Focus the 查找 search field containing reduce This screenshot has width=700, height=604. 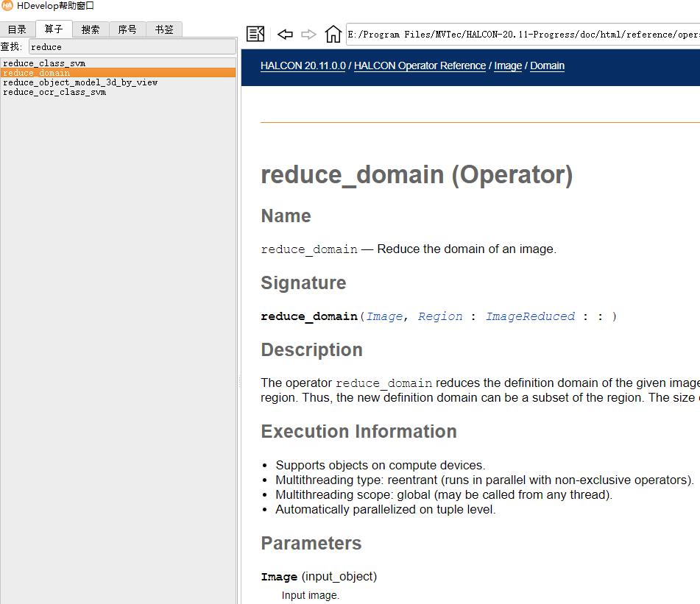click(132, 47)
